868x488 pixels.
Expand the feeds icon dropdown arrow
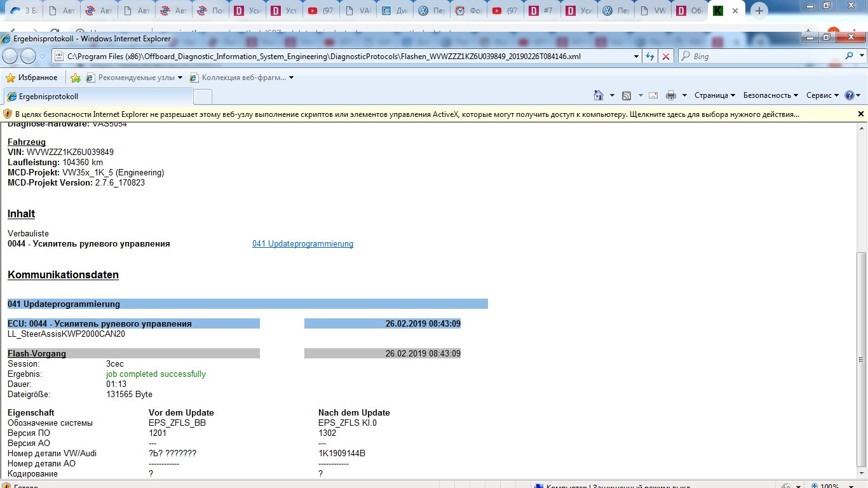point(641,95)
